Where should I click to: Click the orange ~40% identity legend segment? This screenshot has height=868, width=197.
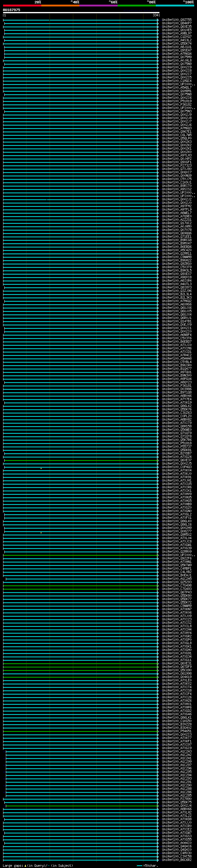pyautogui.click(x=60, y=6)
